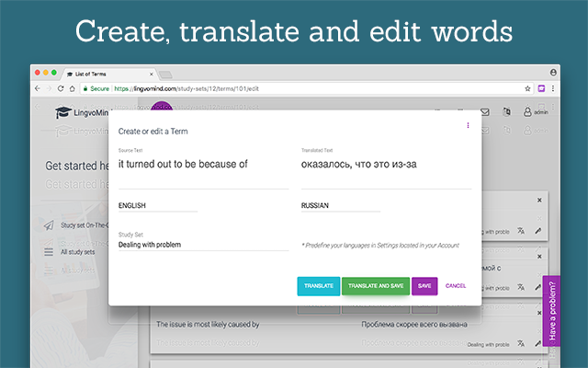
Task: Open the three-dot menu in Term dialog
Action: point(468,125)
